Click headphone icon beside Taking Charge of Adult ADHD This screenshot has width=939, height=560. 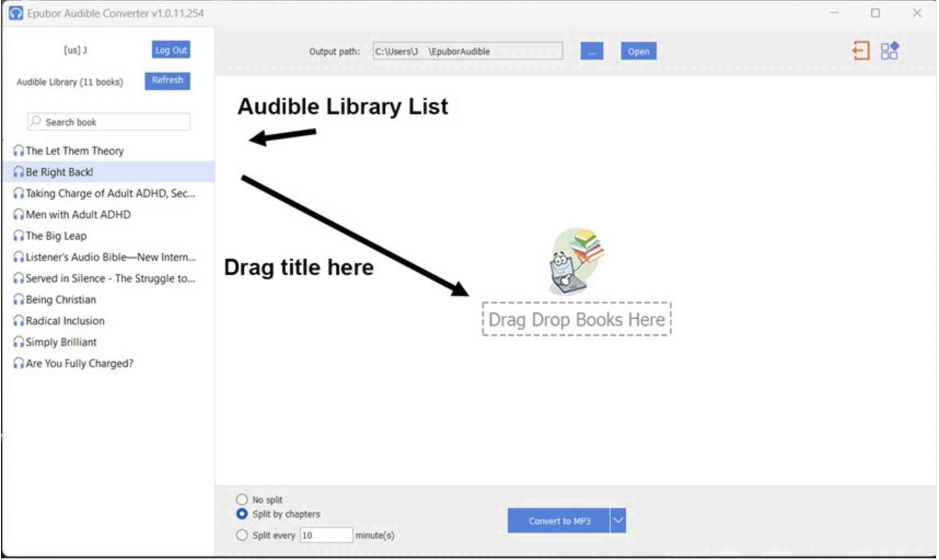[19, 193]
